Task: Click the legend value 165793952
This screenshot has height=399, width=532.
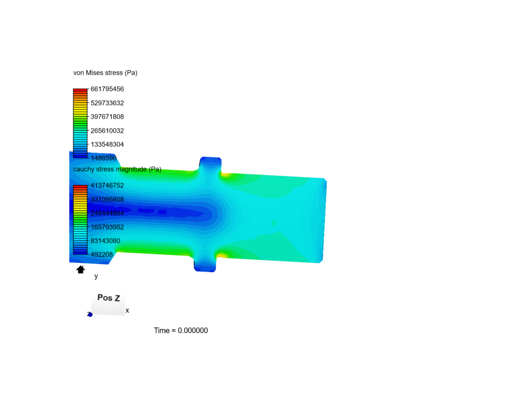Action: [107, 227]
